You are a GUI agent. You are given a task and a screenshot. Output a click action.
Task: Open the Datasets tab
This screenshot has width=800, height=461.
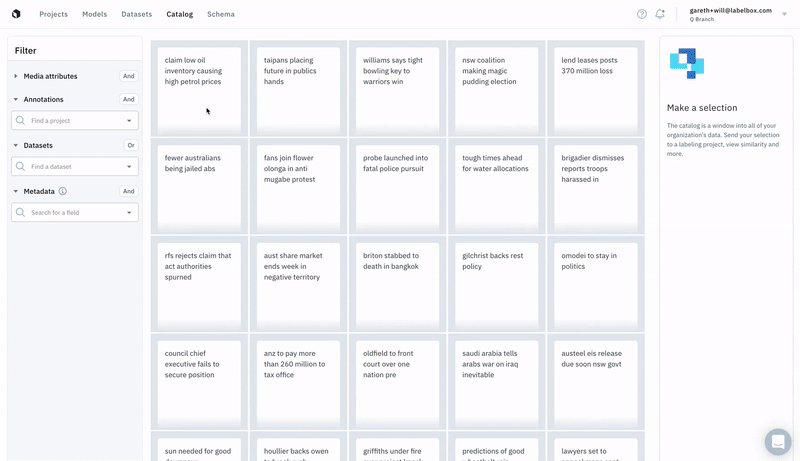137,14
